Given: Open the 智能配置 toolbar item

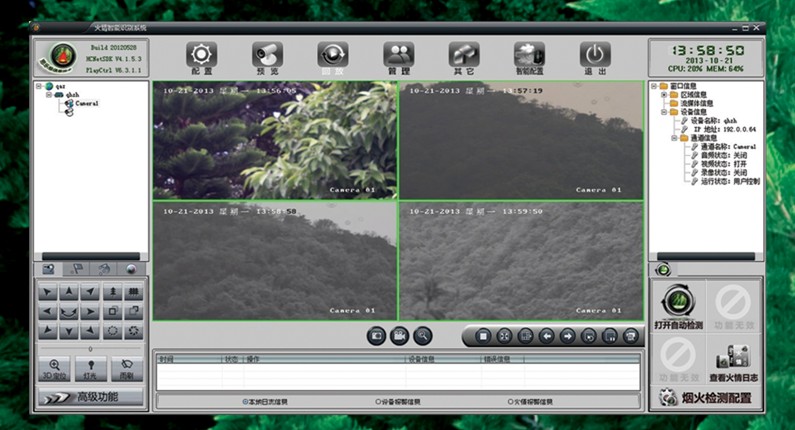Looking at the screenshot, I should [x=529, y=56].
